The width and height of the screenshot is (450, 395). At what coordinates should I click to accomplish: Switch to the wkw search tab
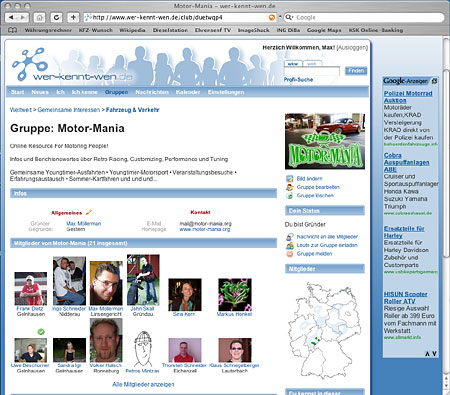[293, 64]
